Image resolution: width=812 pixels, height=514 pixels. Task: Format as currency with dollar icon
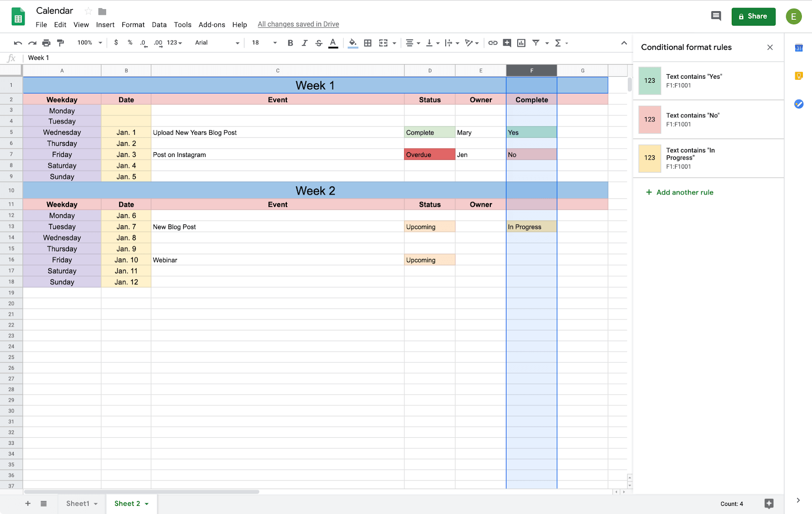[x=116, y=43]
